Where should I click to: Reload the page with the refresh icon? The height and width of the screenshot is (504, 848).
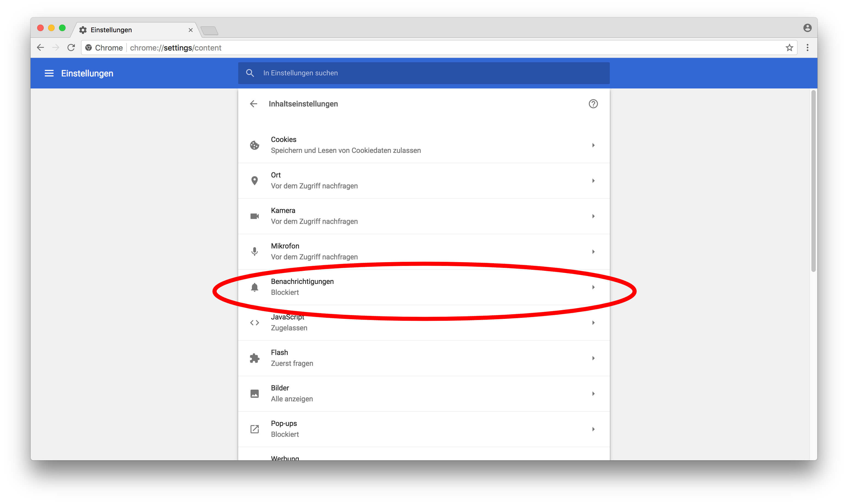tap(71, 48)
